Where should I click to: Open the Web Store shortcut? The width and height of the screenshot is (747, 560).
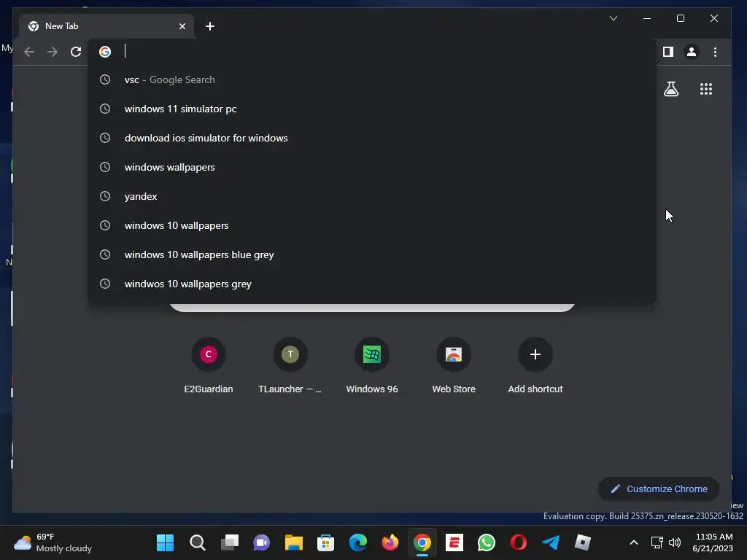point(454,365)
